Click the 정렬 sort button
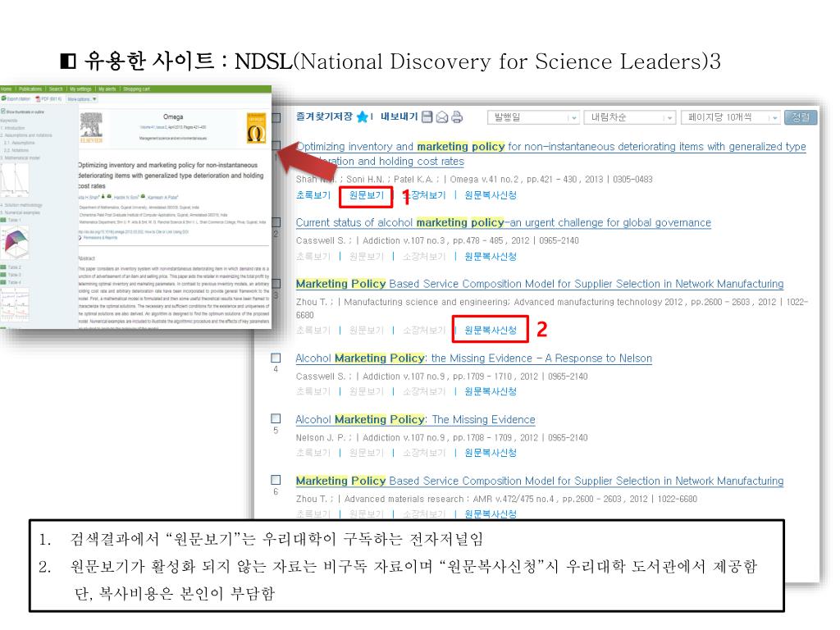Viewport: 840px width, 630px height. (801, 117)
